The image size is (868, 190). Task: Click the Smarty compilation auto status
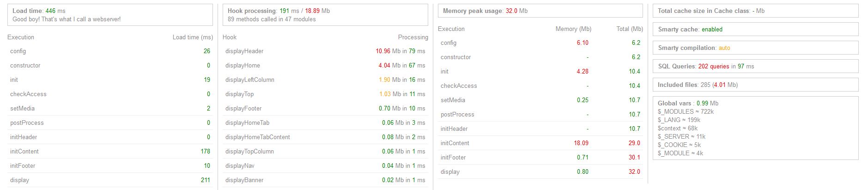coord(724,48)
